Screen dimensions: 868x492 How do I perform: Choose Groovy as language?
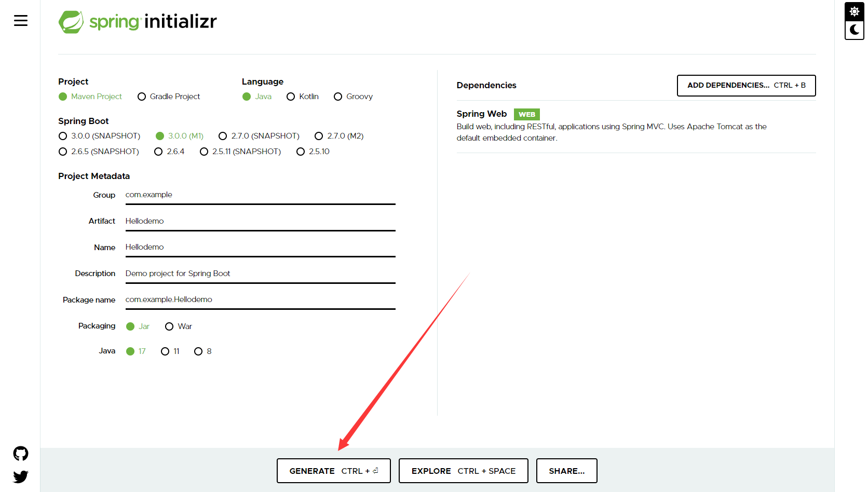[353, 97]
